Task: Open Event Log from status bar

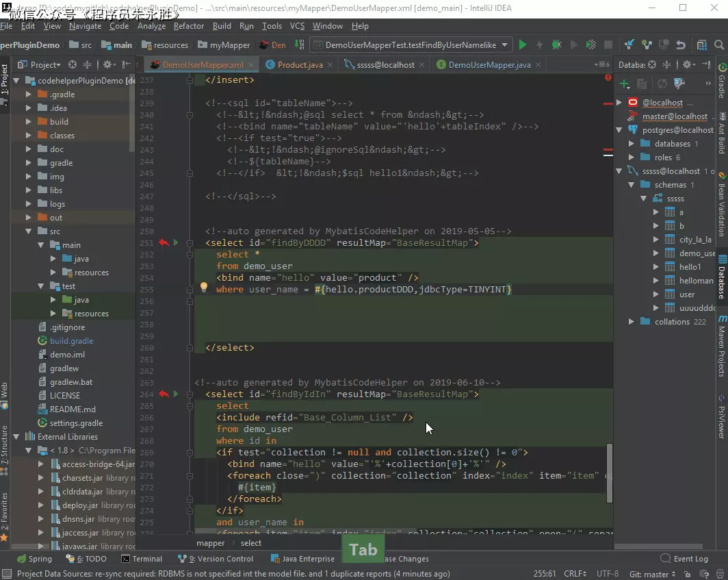Action: (x=685, y=559)
